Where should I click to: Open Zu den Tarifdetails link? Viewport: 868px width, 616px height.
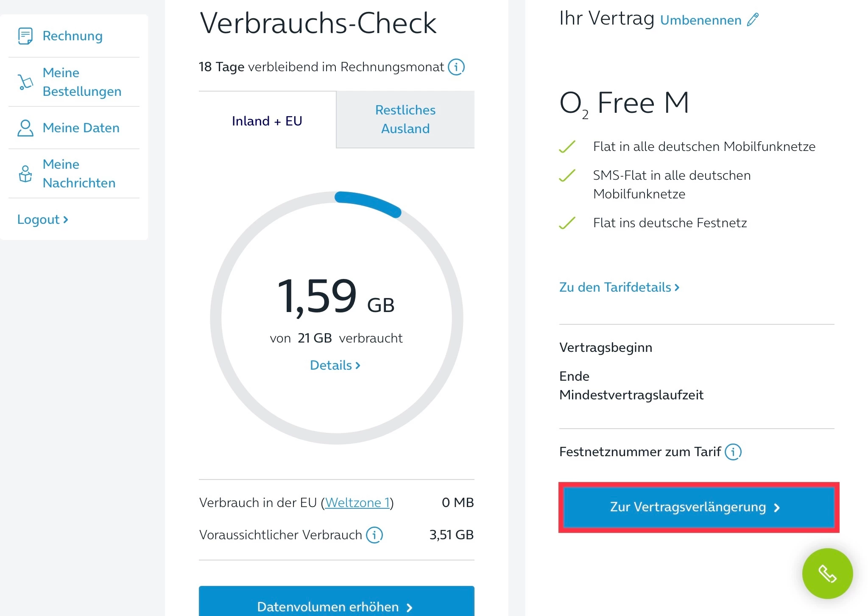click(x=619, y=287)
